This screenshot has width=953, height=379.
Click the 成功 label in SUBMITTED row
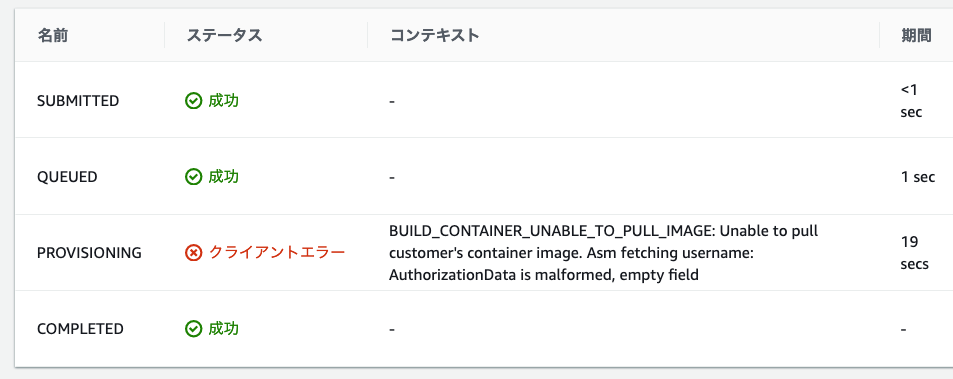tap(224, 101)
